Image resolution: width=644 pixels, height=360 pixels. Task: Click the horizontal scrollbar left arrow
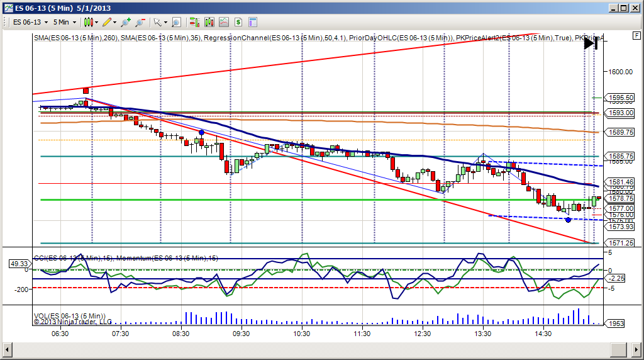tap(7, 350)
